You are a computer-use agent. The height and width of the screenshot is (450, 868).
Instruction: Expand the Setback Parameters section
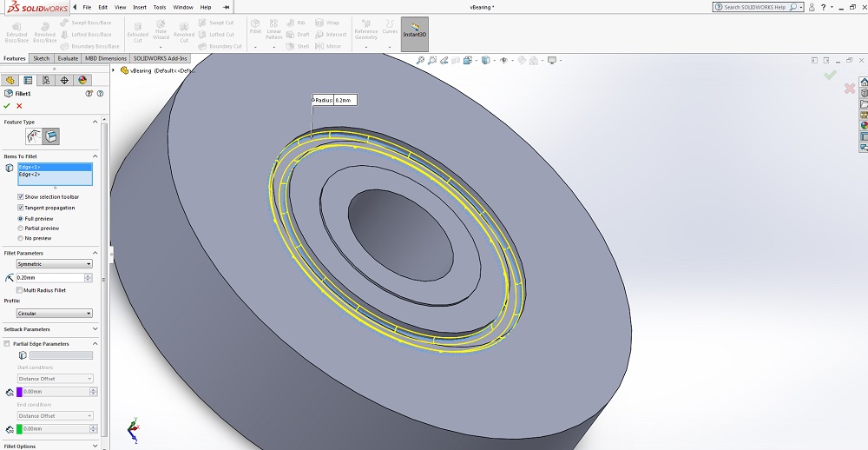(x=95, y=329)
